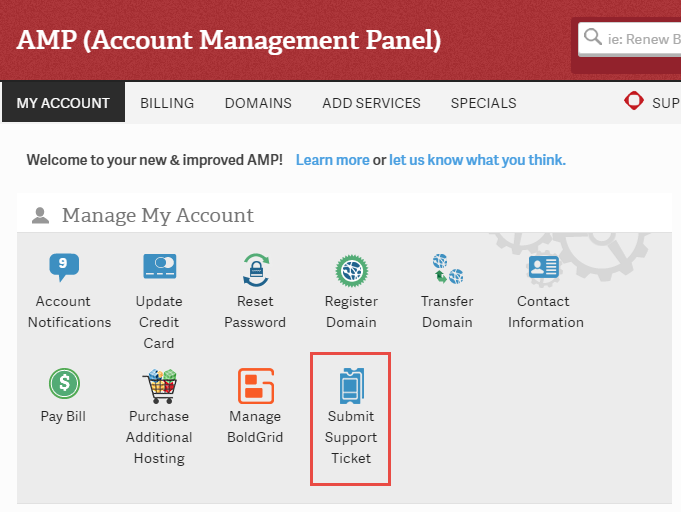Click the red support lifebuoy icon
The width and height of the screenshot is (681, 512).
(633, 101)
